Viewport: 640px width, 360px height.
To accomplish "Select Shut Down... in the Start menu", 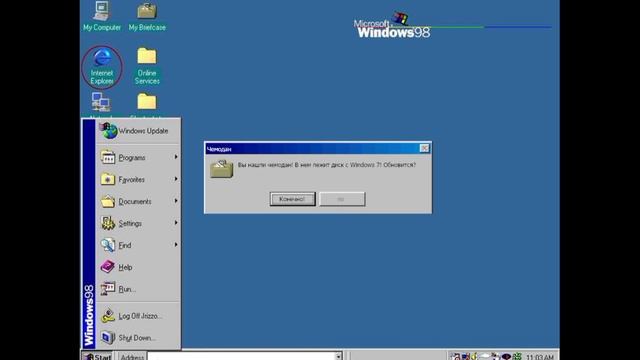I will (138, 338).
